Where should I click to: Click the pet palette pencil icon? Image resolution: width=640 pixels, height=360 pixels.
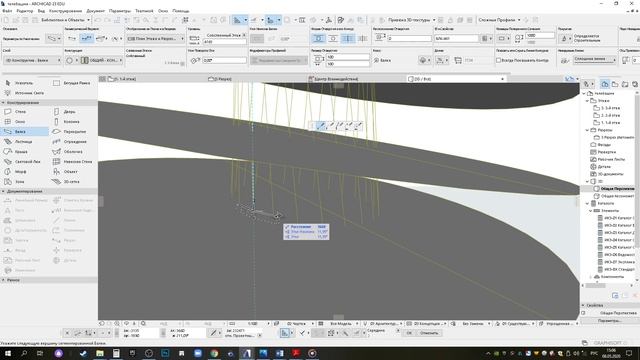pos(321,126)
